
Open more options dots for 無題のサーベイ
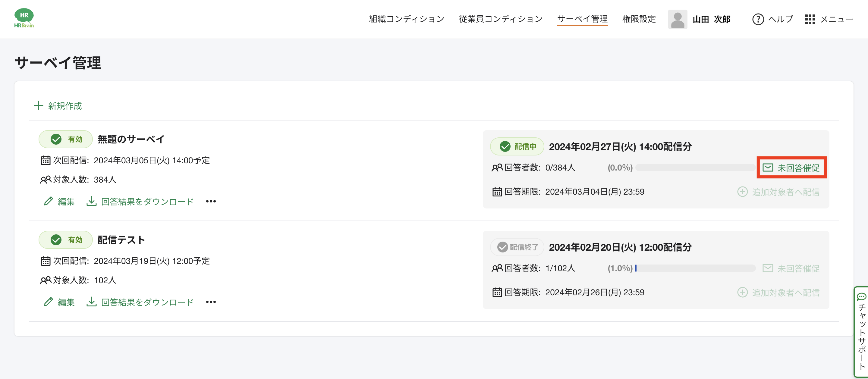(211, 201)
